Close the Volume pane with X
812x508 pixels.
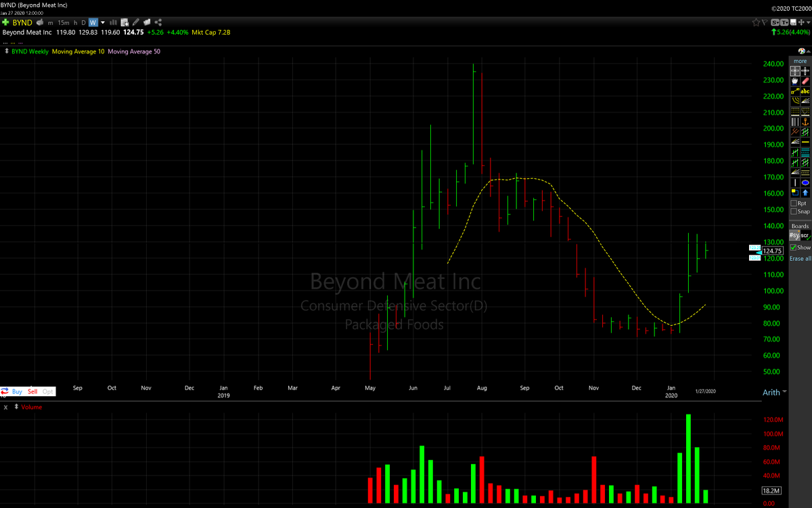pos(5,407)
